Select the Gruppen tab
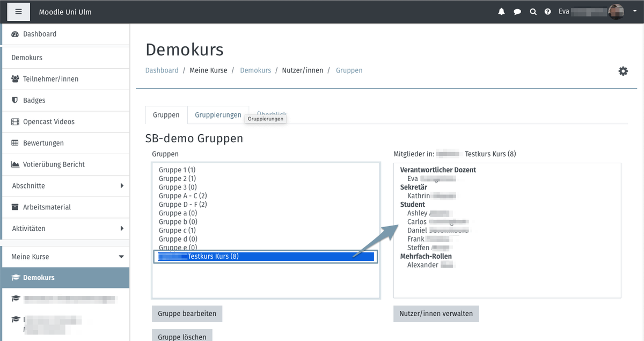This screenshot has height=341, width=644. pos(166,115)
